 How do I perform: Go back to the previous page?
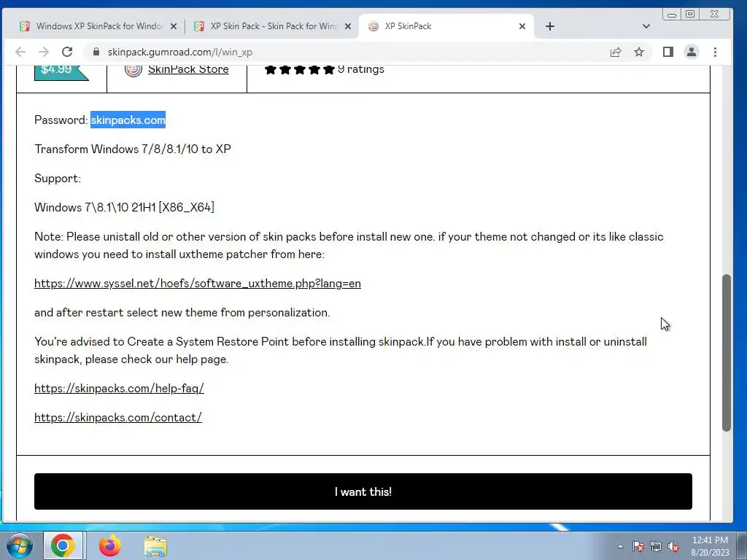[20, 52]
